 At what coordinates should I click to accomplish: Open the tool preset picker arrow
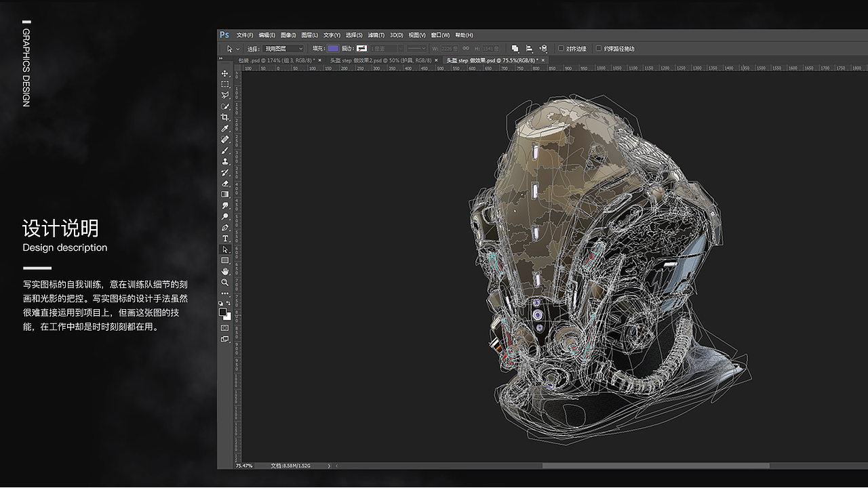[x=238, y=49]
